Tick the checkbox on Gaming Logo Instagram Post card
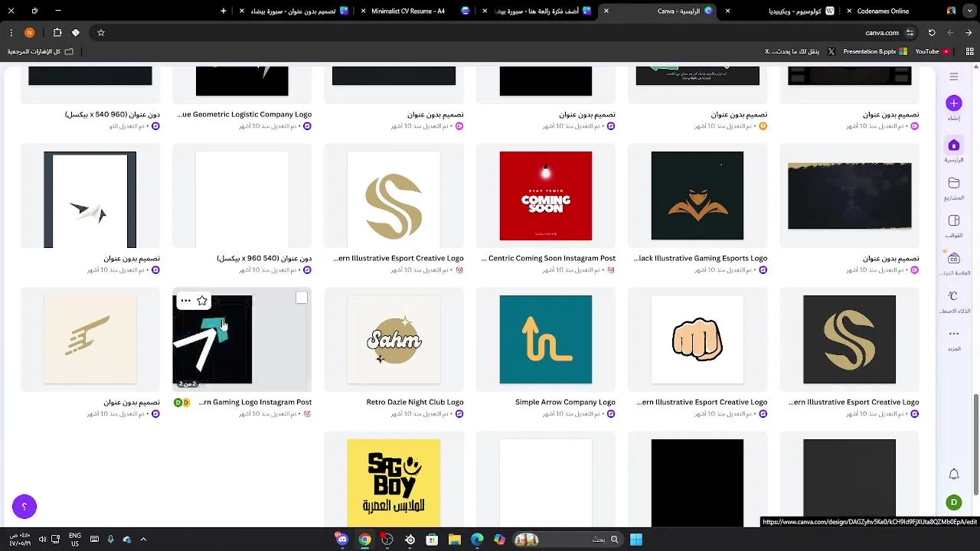The width and height of the screenshot is (980, 551). [x=302, y=298]
